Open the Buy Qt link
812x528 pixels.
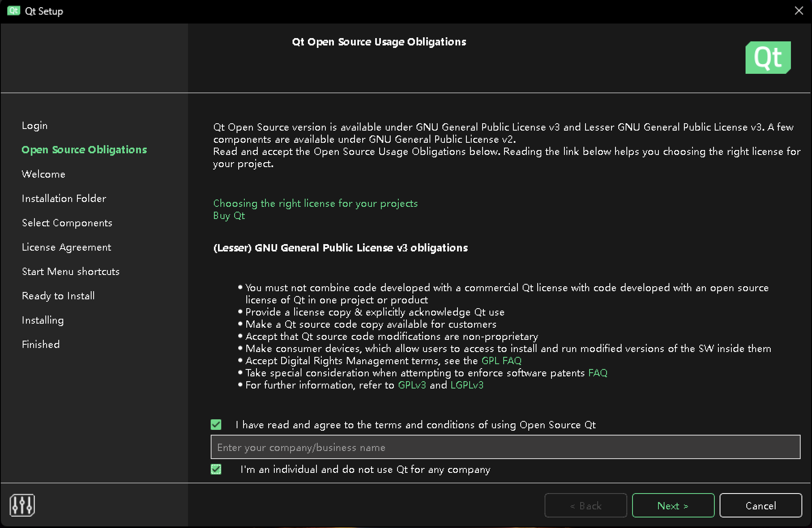229,215
